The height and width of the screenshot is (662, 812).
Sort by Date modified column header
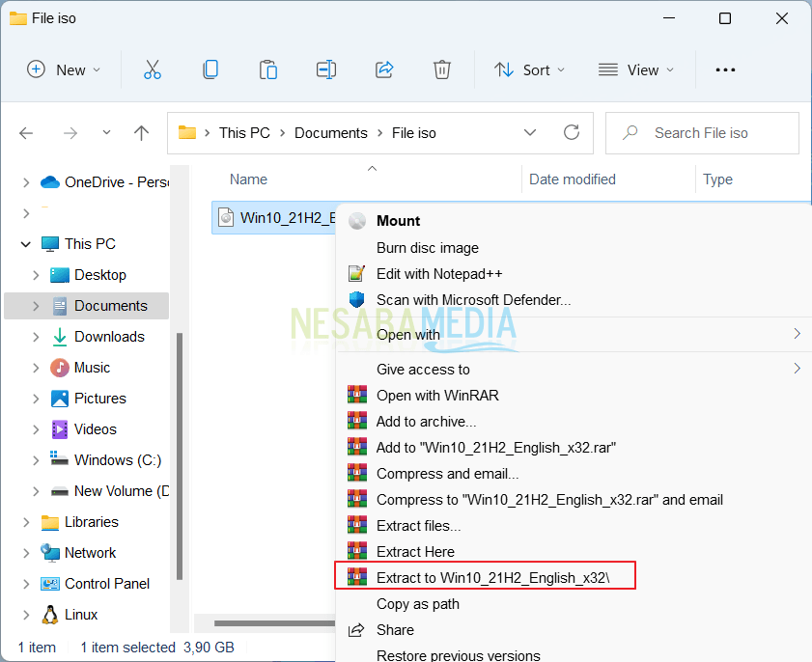573,179
